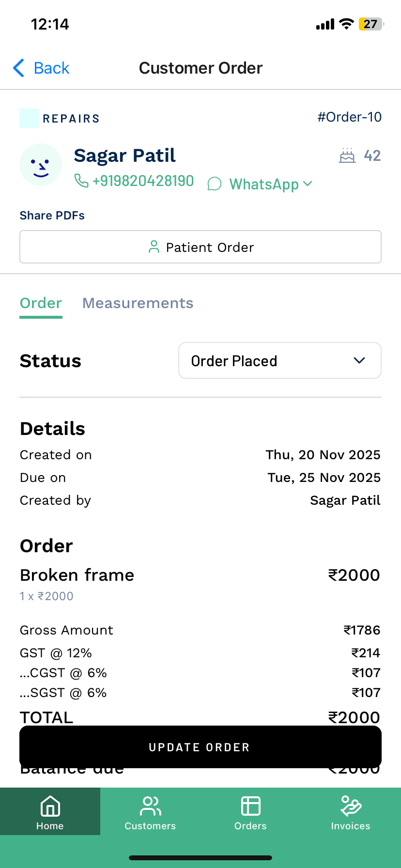The width and height of the screenshot is (401, 868).
Task: Open the Order Placed status dropdown
Action: [x=280, y=360]
